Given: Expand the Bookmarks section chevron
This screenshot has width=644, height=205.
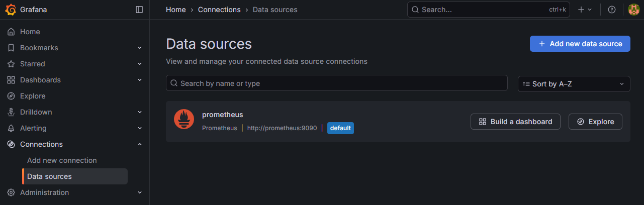Looking at the screenshot, I should tap(140, 48).
